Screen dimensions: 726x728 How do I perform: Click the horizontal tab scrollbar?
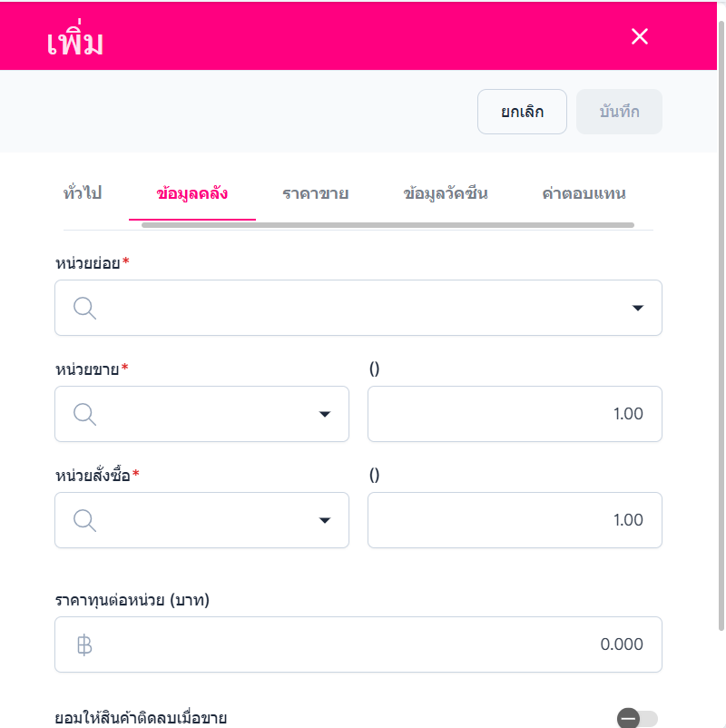(x=388, y=225)
